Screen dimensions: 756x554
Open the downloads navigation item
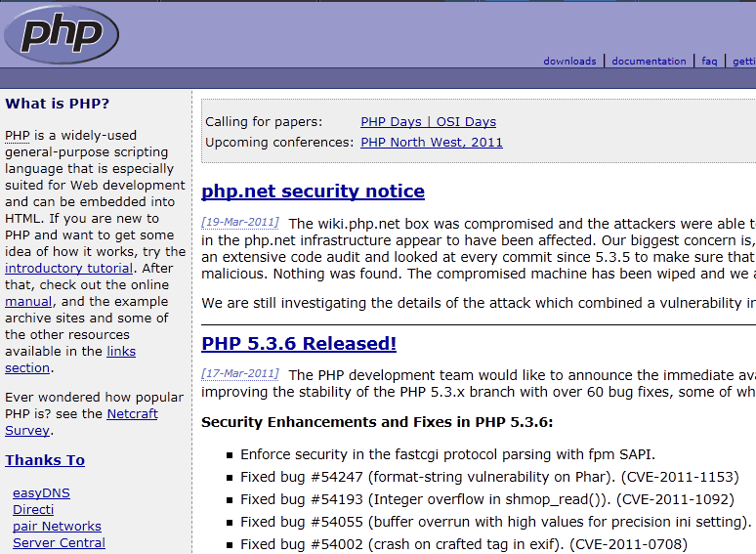[569, 62]
